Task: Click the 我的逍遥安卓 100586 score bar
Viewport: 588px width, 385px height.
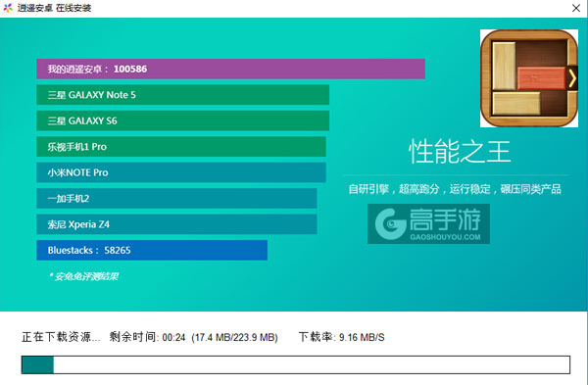Action: (x=230, y=69)
